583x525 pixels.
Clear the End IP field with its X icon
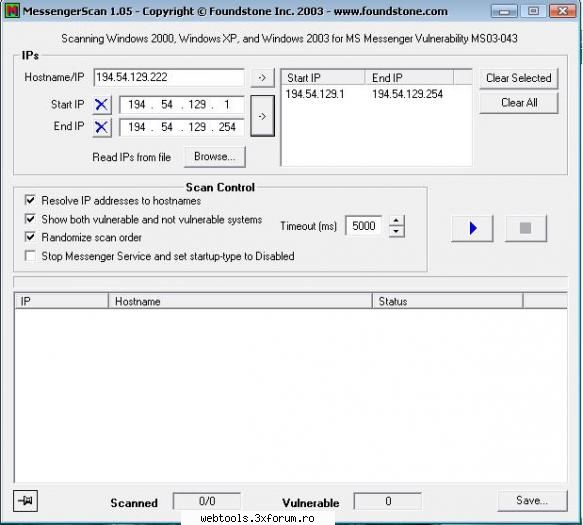tap(102, 127)
